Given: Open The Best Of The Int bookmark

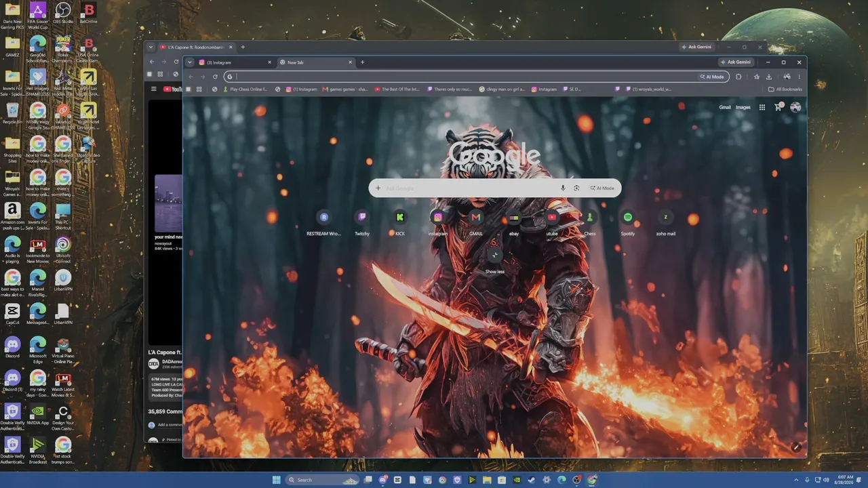Looking at the screenshot, I should (397, 89).
